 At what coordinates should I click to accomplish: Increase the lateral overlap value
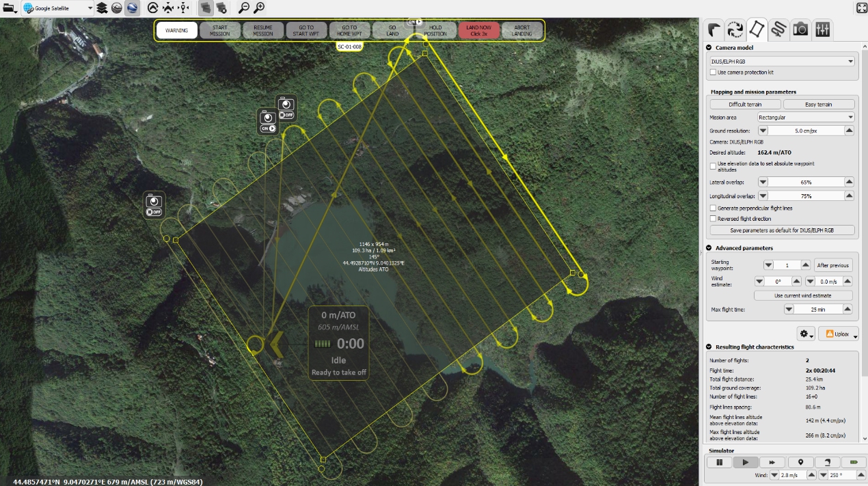click(x=849, y=183)
